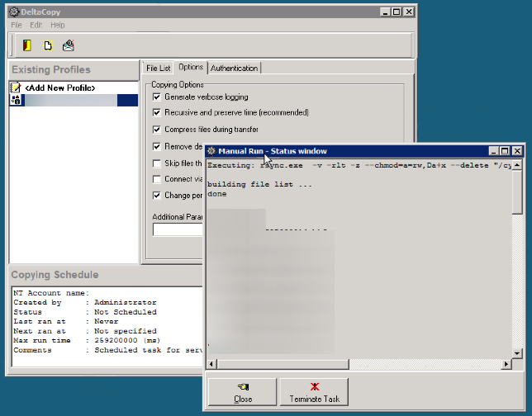Click the DeltaCopy gear title icon
Screen dimensions: 532x416
pos(14,12)
